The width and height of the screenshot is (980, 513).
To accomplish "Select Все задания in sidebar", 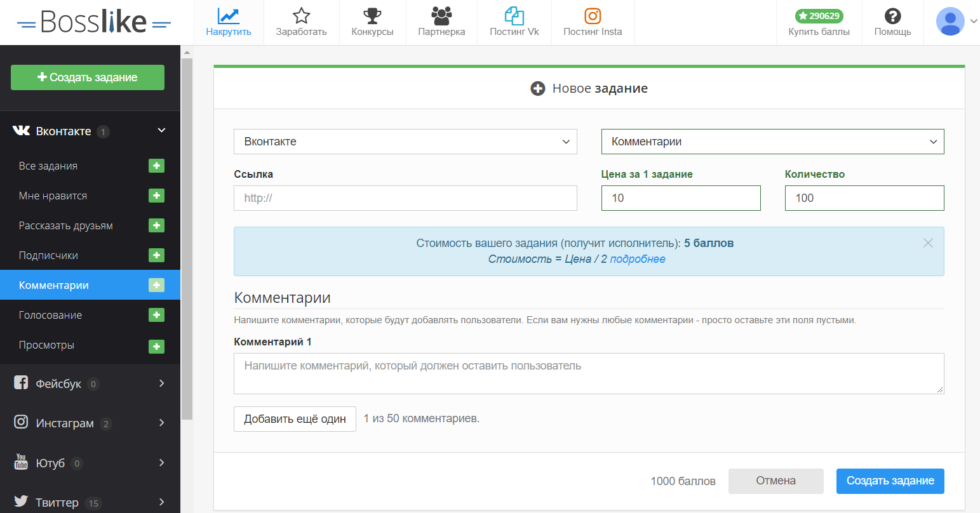I will pyautogui.click(x=48, y=166).
